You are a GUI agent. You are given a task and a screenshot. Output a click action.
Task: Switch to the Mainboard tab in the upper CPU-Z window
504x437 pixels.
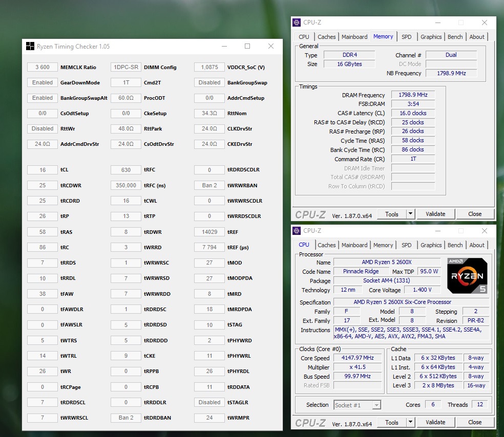click(x=354, y=37)
